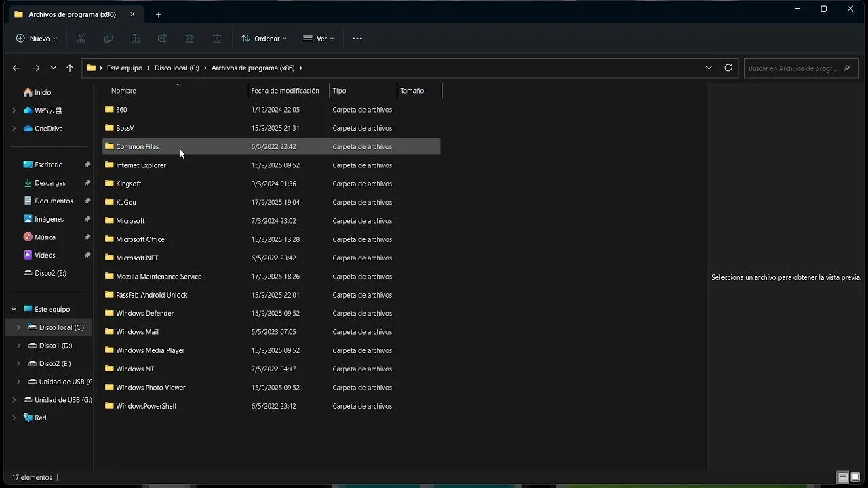Viewport: 868px width, 488px height.
Task: Click the KuGou folder icon
Action: [x=109, y=202]
